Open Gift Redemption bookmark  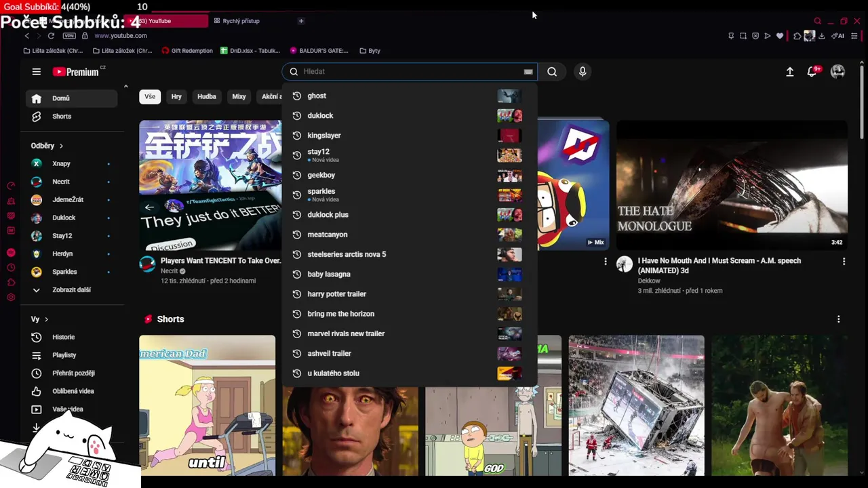(187, 51)
